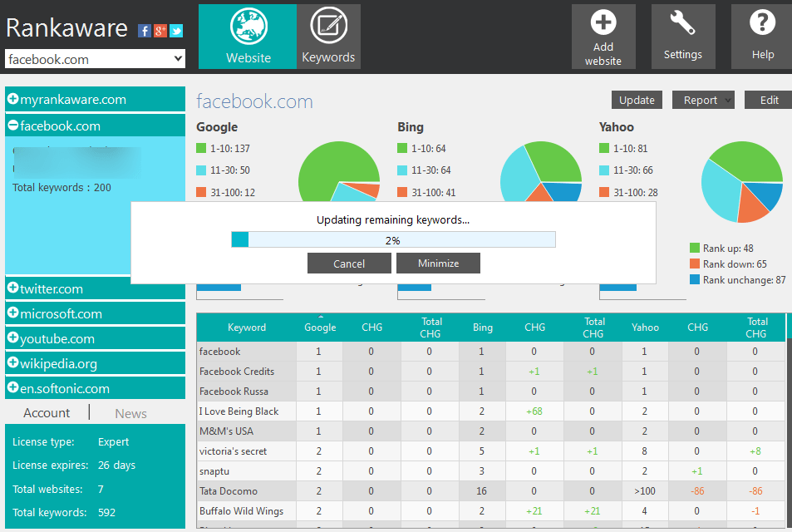Viewport: 792px width, 532px height.
Task: Click the Twitter bird icon
Action: [x=175, y=31]
